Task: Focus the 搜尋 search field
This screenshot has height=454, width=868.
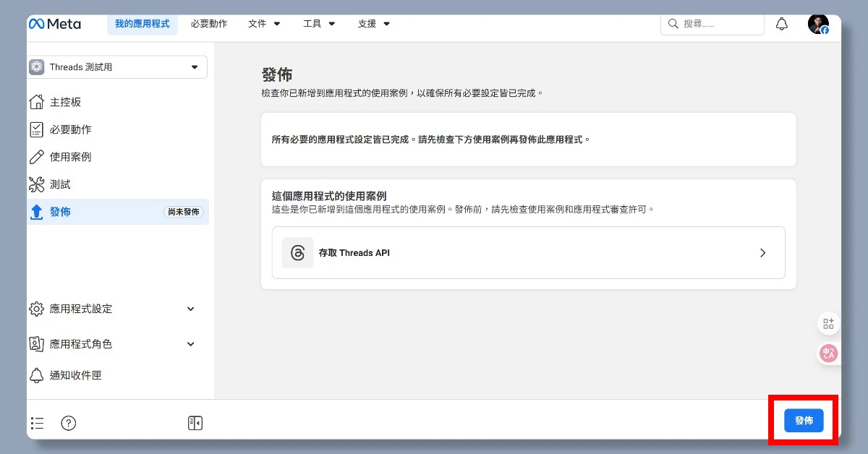Action: 712,24
